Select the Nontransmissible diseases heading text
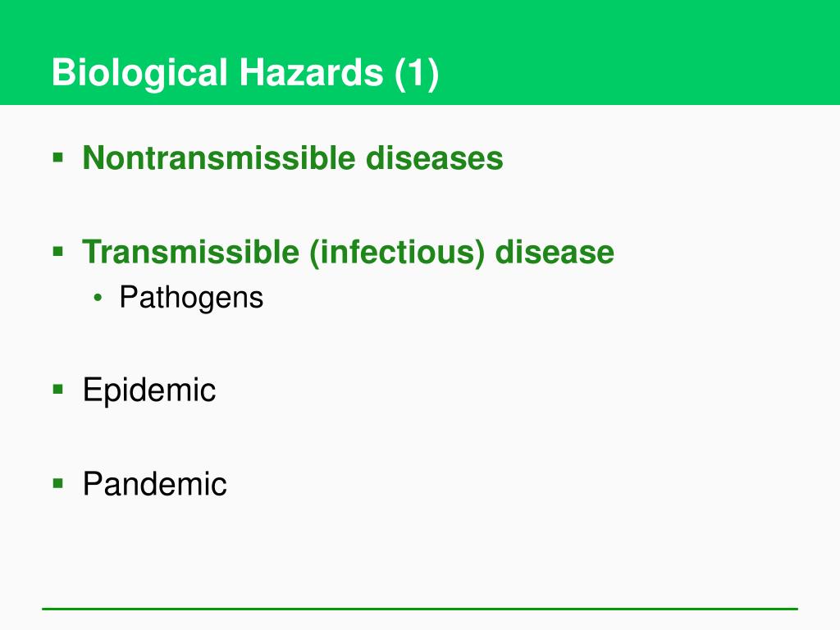840x630 pixels. point(293,158)
